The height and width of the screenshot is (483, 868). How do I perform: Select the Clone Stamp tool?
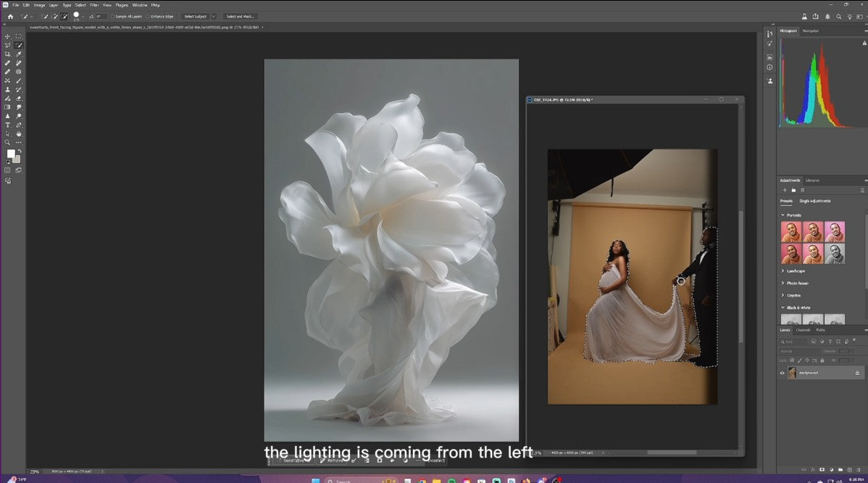[x=8, y=89]
